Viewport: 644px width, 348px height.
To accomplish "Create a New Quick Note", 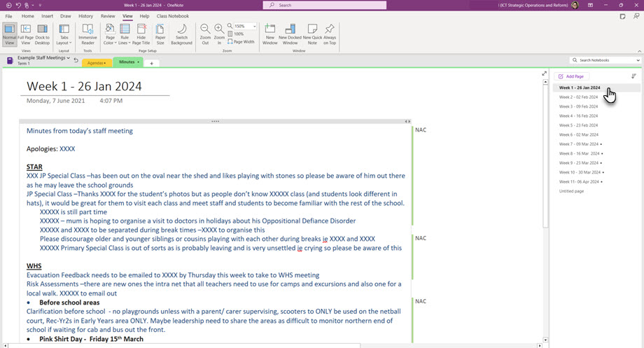I will coord(312,34).
